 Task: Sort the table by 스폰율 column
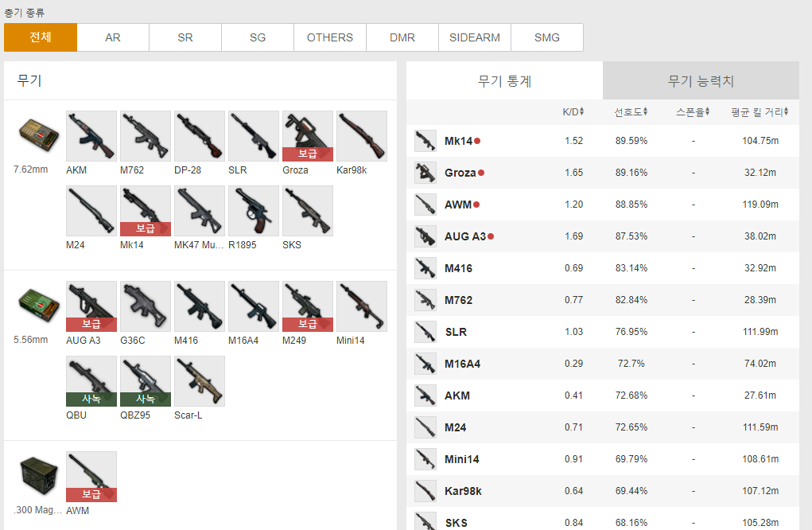[693, 112]
